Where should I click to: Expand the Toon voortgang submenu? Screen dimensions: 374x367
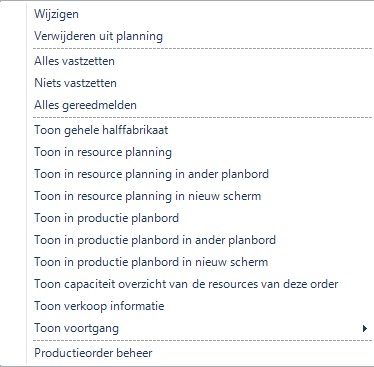(200, 328)
